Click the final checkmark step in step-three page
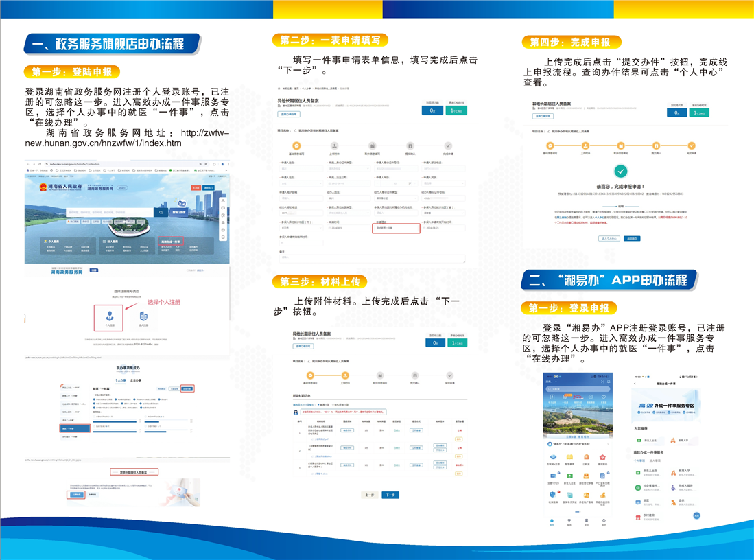This screenshot has height=560, width=754. (449, 375)
